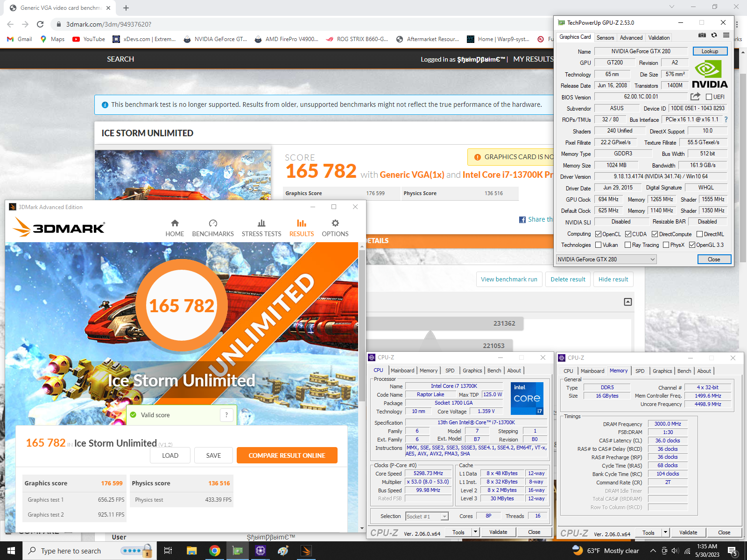Click the Lookup button in GPU-Z
Image resolution: width=747 pixels, height=560 pixels.
tap(710, 51)
